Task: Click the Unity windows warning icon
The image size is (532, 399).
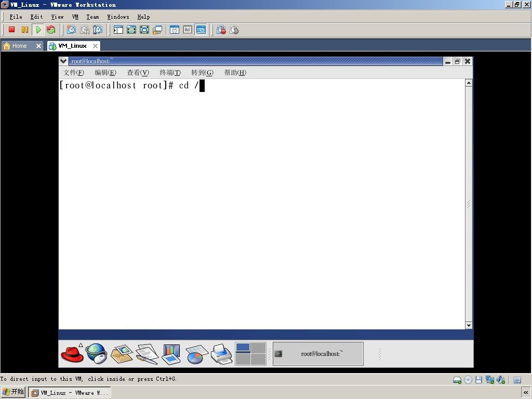Action: (x=157, y=30)
